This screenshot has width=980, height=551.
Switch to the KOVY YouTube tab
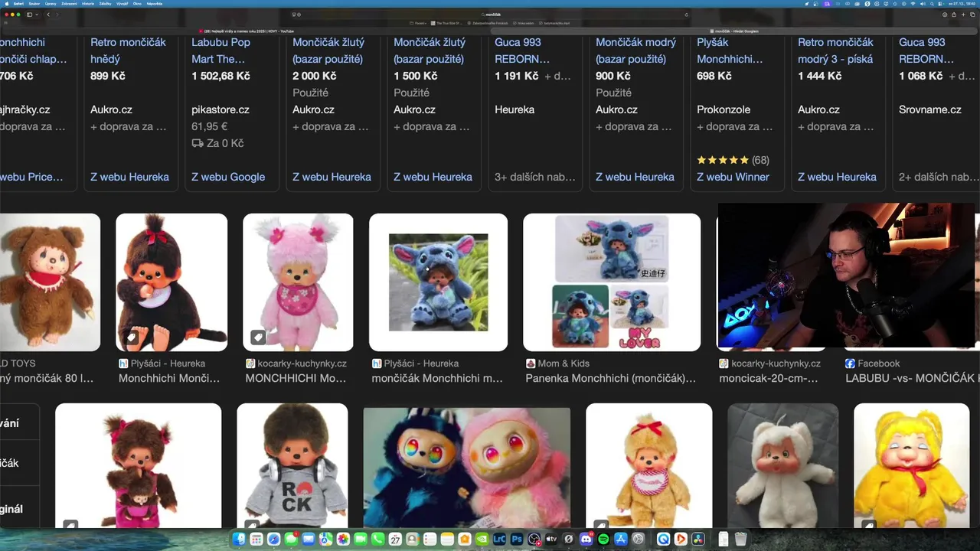[x=247, y=31]
